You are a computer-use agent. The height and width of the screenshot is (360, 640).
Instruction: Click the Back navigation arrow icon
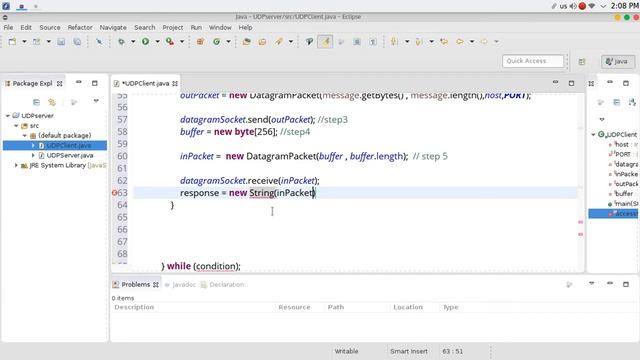point(460,42)
